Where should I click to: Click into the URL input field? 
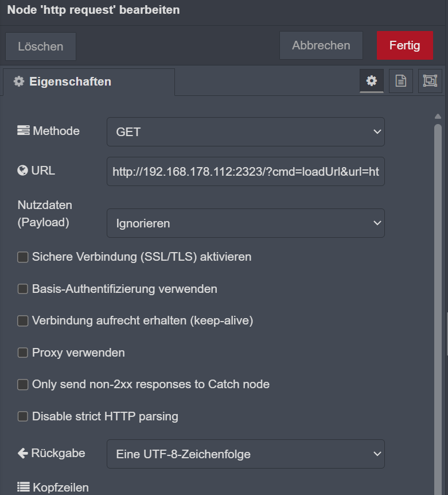pyautogui.click(x=246, y=171)
